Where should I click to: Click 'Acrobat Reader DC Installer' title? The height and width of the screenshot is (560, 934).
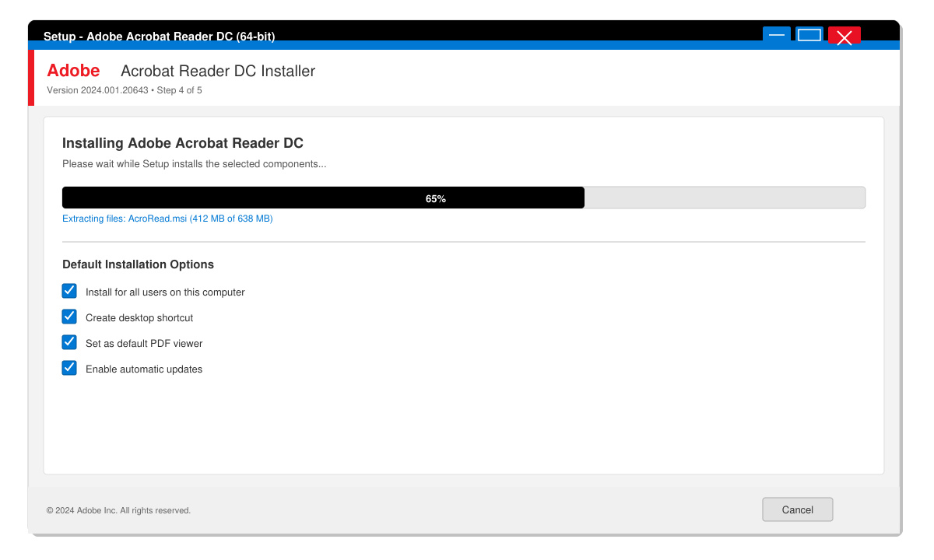[218, 71]
